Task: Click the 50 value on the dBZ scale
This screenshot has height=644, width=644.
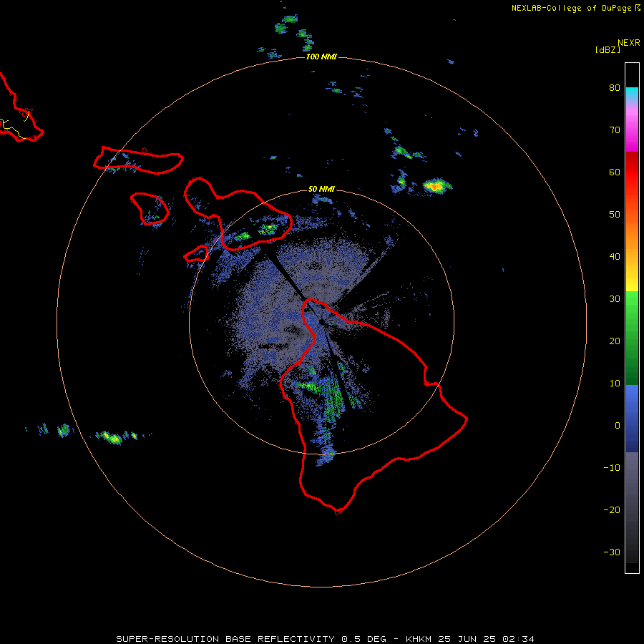Action: point(615,215)
